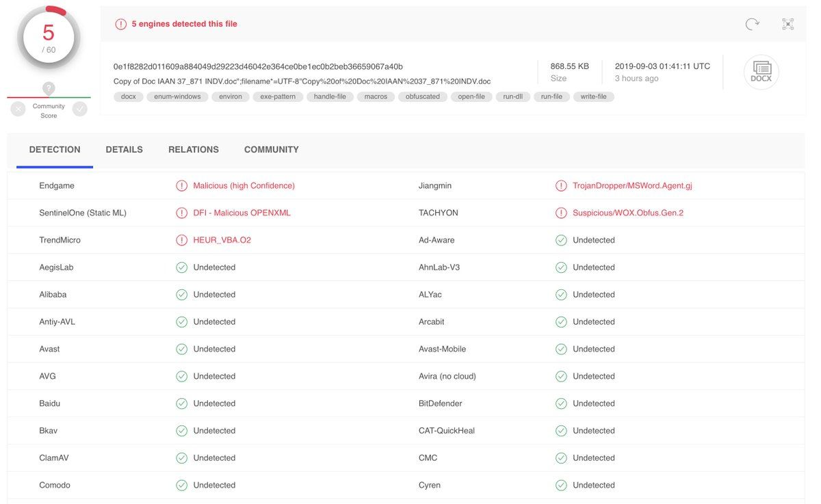
Task: Click the TrojanDropper/MSWord.Agent.gj detection name
Action: tap(632, 186)
